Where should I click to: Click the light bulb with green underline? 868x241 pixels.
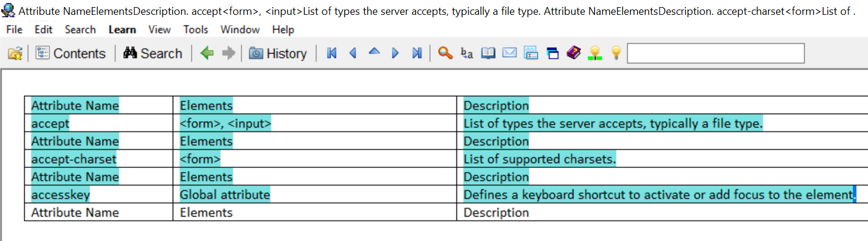point(595,53)
